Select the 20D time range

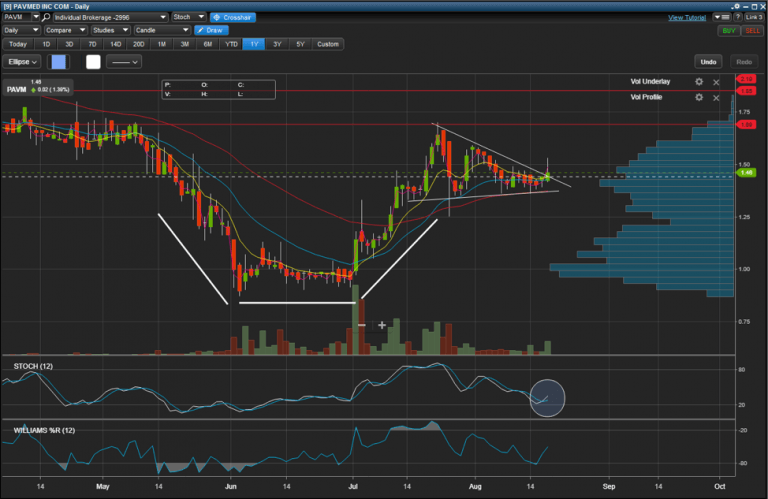click(139, 44)
